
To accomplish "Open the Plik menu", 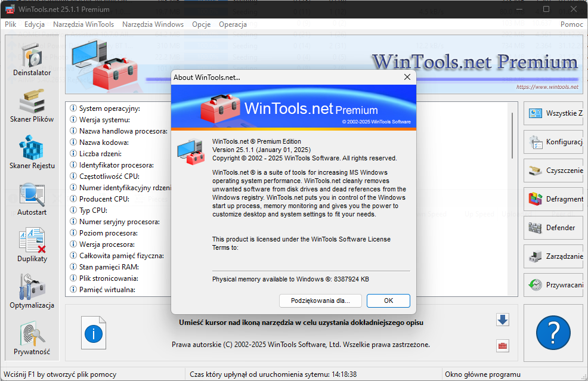I will 11,24.
